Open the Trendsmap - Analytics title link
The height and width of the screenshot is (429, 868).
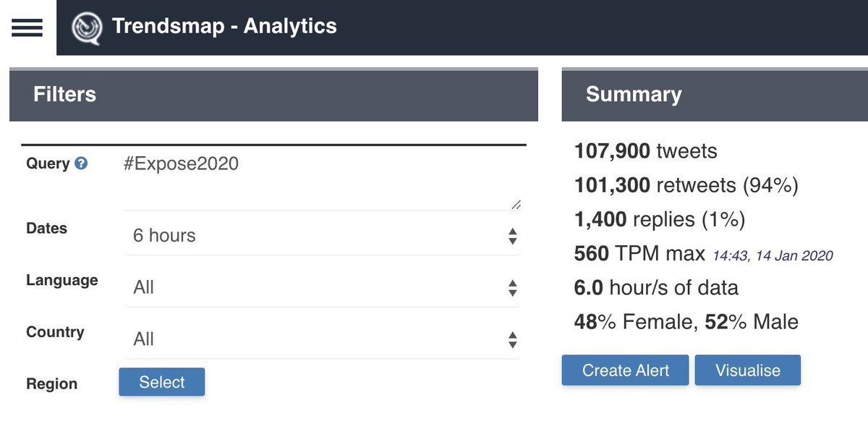click(x=224, y=27)
